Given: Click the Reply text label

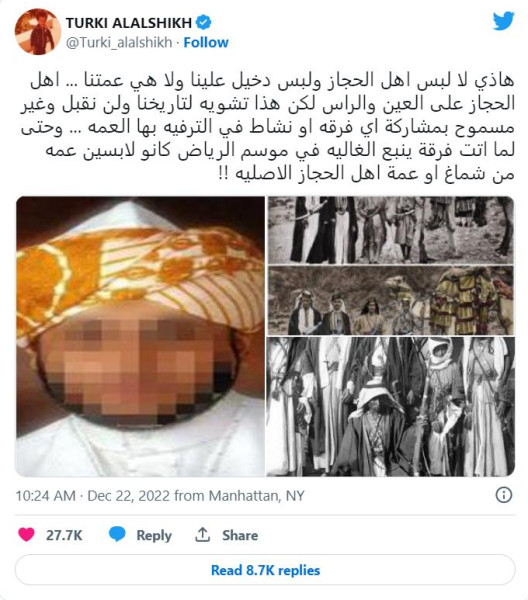Looking at the screenshot, I should tap(154, 535).
